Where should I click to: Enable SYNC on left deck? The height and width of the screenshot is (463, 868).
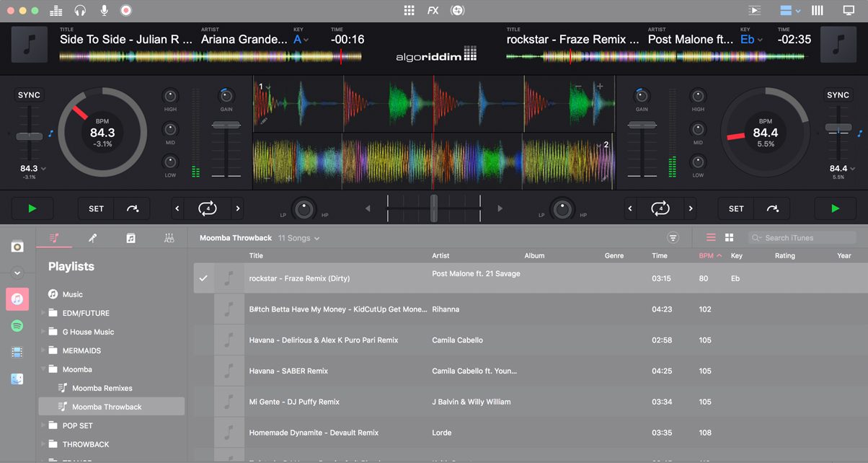coord(30,95)
